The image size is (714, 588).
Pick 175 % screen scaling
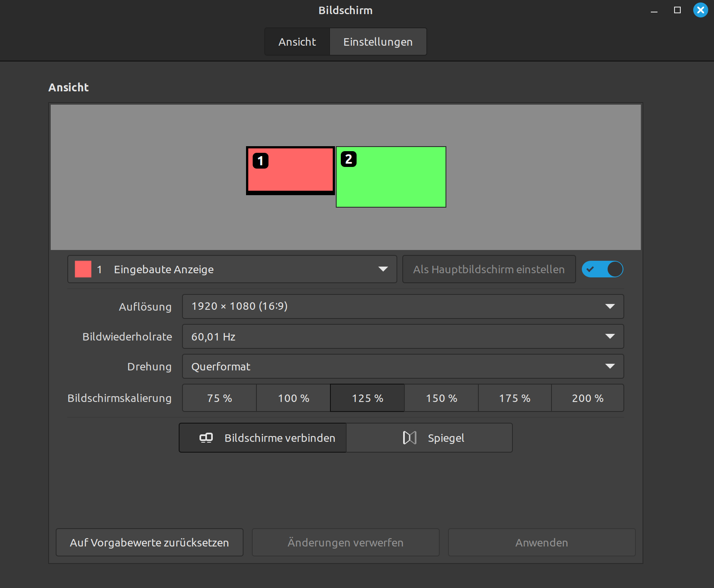click(x=515, y=398)
